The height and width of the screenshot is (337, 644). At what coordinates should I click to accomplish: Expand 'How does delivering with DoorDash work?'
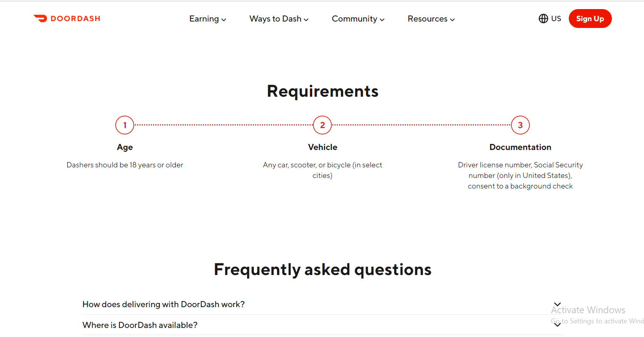(322, 305)
